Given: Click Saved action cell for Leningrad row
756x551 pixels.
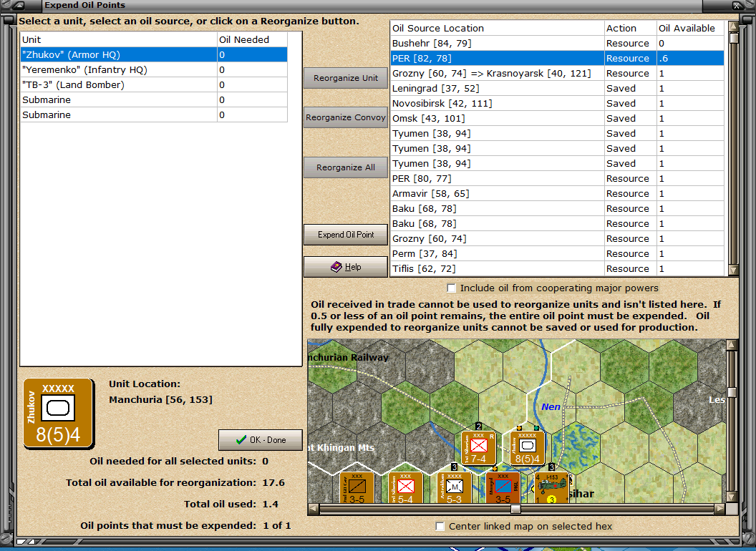Looking at the screenshot, I should point(631,88).
